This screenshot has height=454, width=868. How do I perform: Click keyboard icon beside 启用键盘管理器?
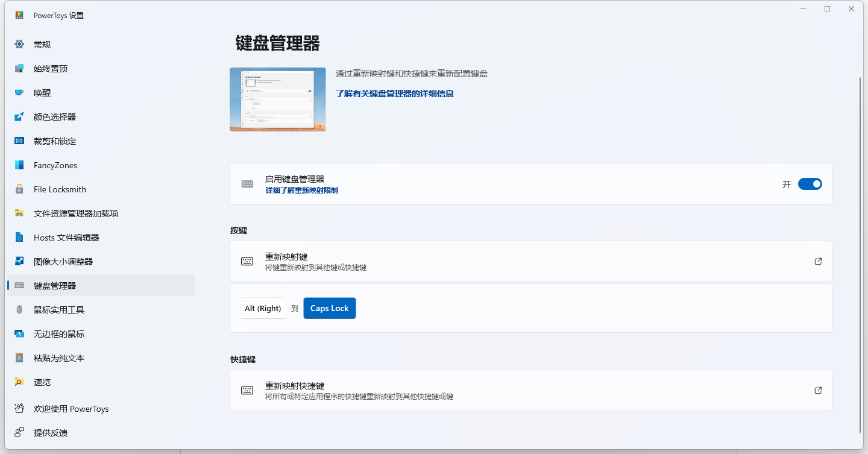247,184
